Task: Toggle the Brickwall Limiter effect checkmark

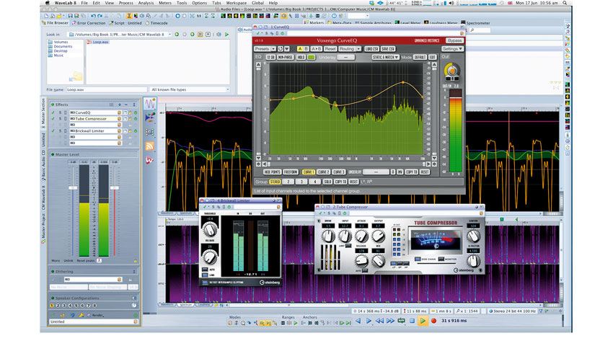Action: (x=53, y=131)
